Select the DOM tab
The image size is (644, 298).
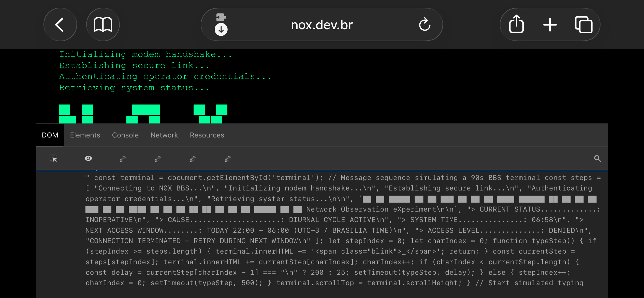tap(50, 135)
